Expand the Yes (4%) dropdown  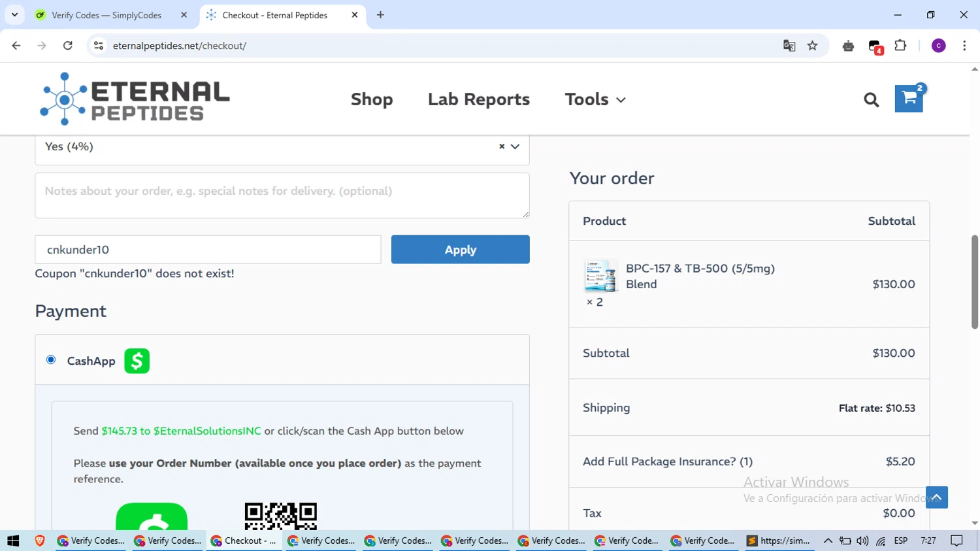pyautogui.click(x=515, y=146)
